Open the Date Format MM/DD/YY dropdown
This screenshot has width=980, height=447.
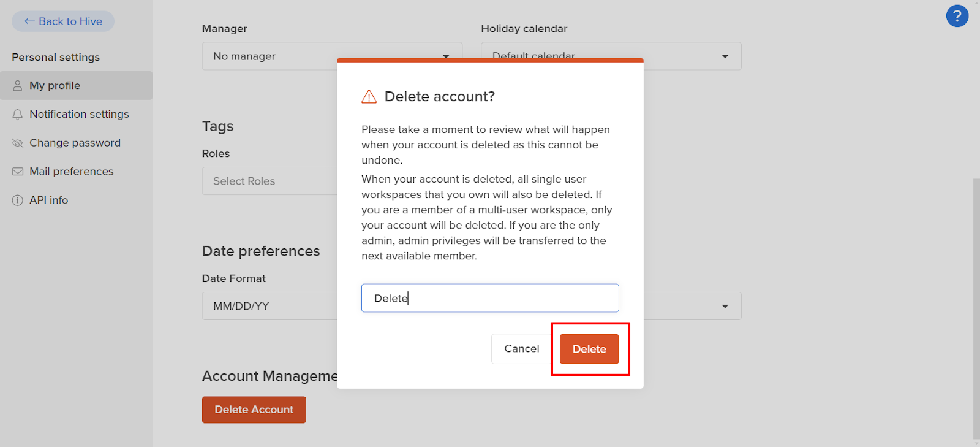269,306
